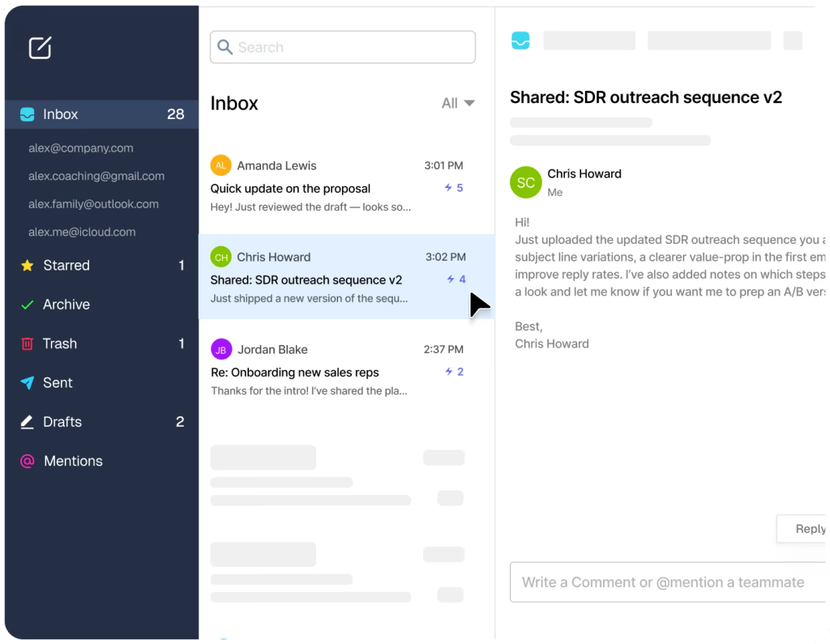Open Jordan Blake's onboarding email
This screenshot has width=830, height=644.
click(347, 369)
